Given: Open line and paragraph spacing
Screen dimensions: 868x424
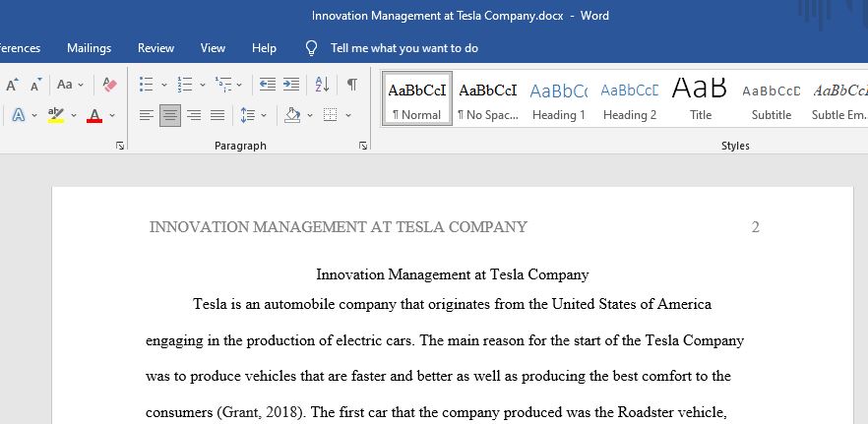Looking at the screenshot, I should click(247, 115).
